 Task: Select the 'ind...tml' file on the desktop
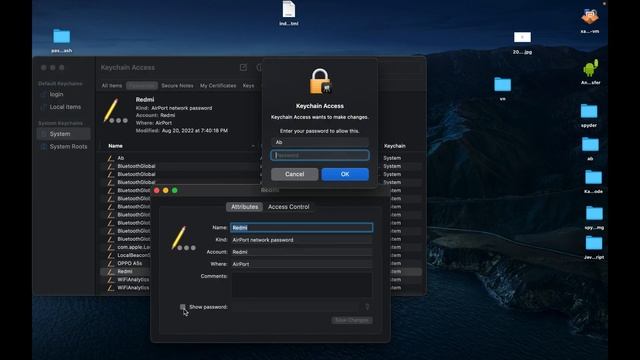click(289, 10)
